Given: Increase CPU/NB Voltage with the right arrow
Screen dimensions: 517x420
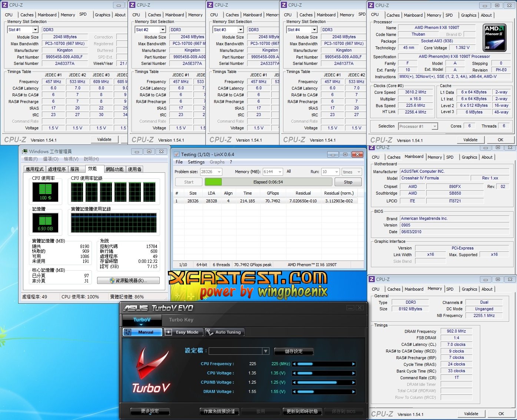Looking at the screenshot, I should 354,382.
